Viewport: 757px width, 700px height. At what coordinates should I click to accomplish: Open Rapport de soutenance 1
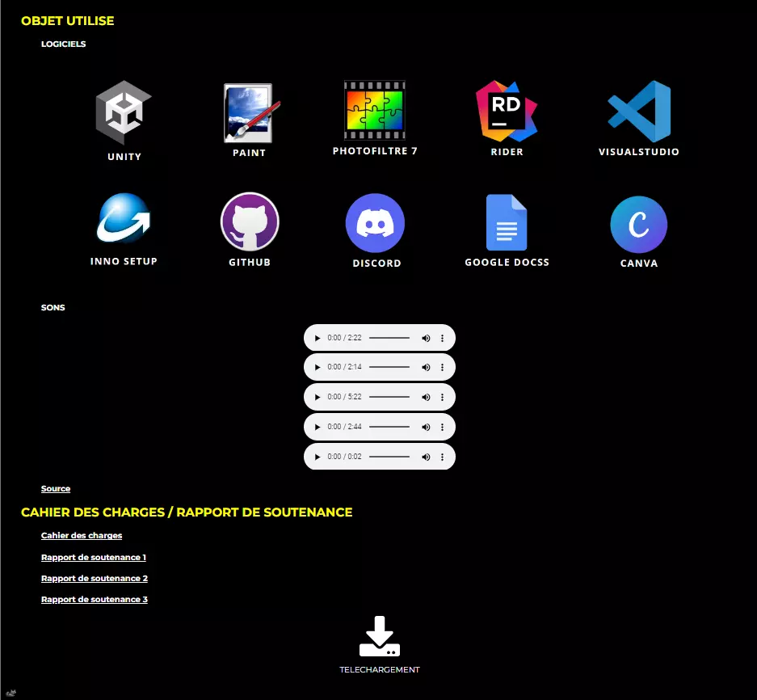point(94,557)
